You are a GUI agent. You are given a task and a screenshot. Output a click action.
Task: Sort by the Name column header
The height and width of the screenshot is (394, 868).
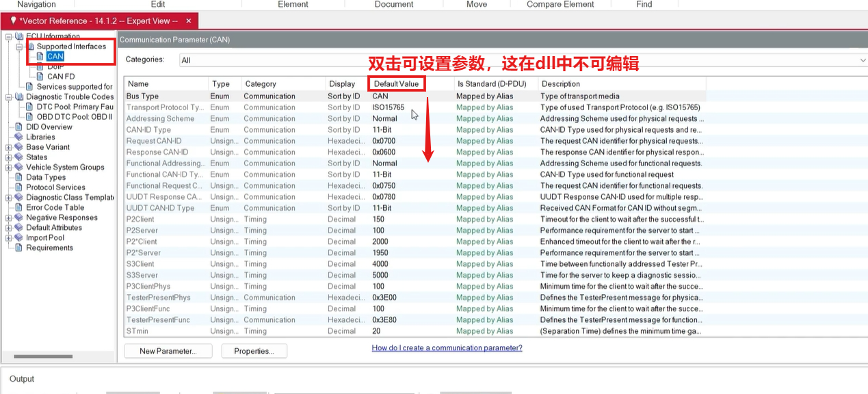[x=166, y=83]
